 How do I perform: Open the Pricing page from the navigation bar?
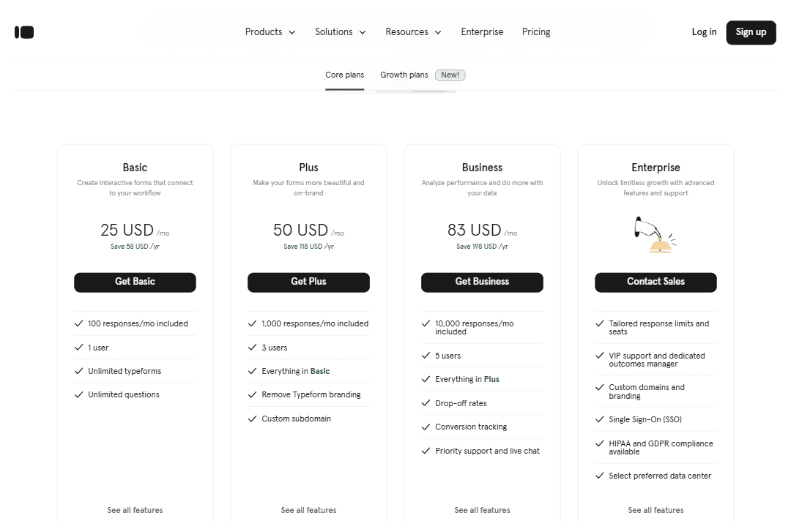pos(536,31)
